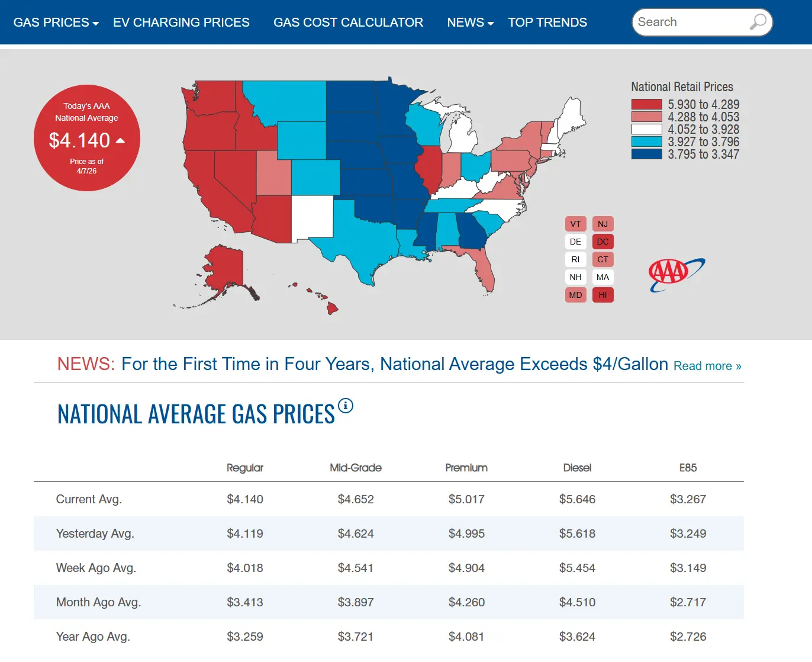Click the NJ state badge
Image resolution: width=812 pixels, height=662 pixels.
click(602, 224)
